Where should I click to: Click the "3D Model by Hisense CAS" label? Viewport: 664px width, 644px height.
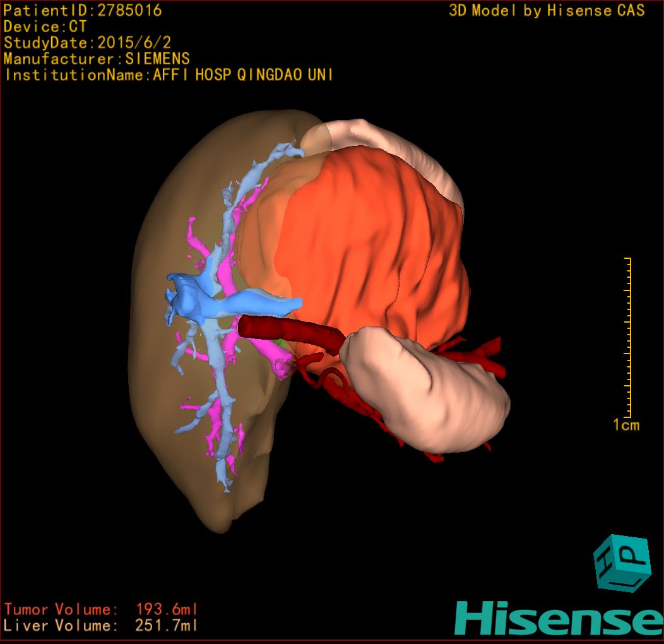click(547, 11)
